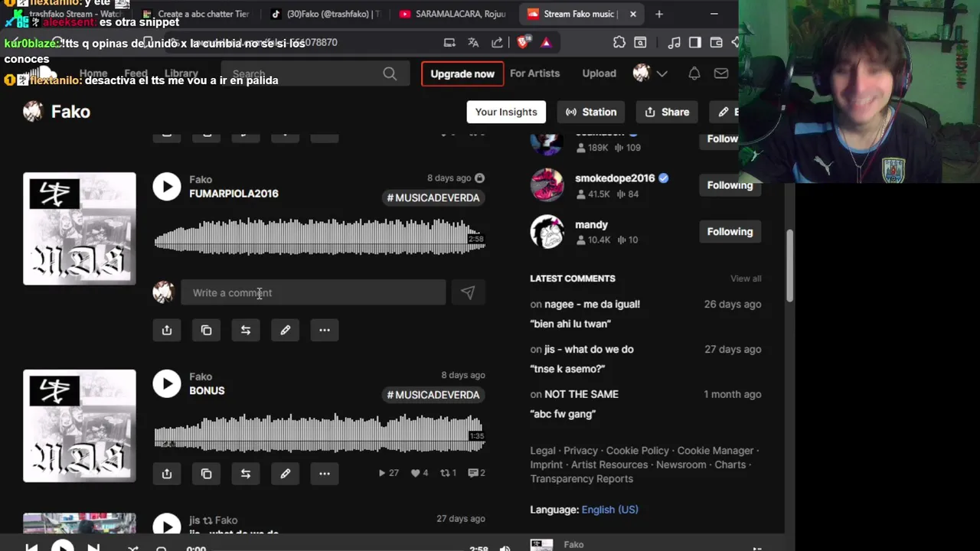Share the Fako profile
Image resolution: width=980 pixels, height=551 pixels.
(667, 112)
